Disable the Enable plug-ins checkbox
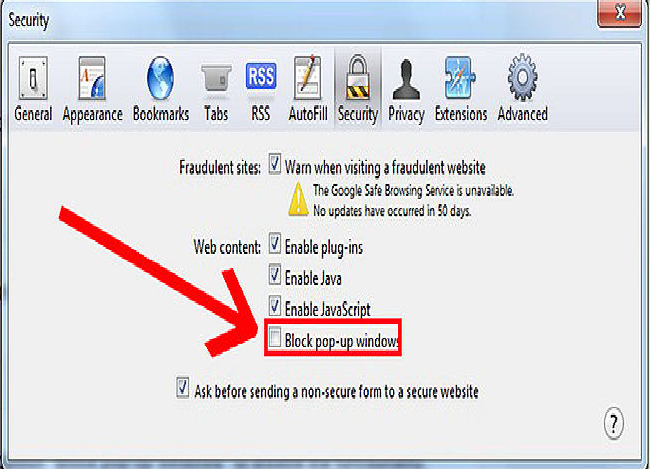Image resolution: width=650 pixels, height=469 pixels. click(274, 244)
